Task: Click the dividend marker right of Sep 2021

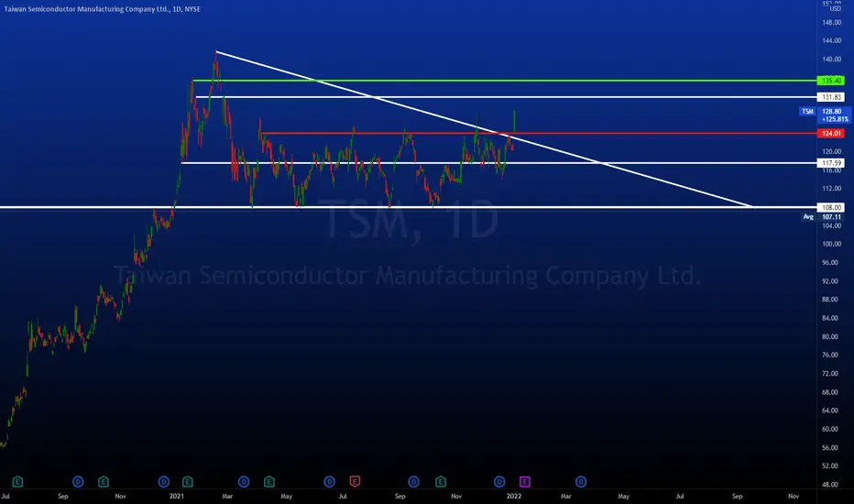Action: (x=413, y=482)
